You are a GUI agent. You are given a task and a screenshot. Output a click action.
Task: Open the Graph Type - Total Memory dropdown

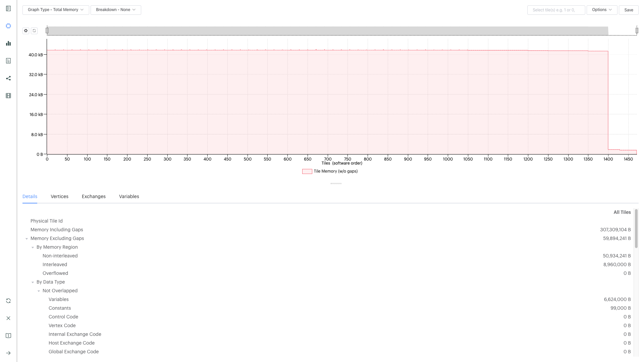[x=56, y=10]
